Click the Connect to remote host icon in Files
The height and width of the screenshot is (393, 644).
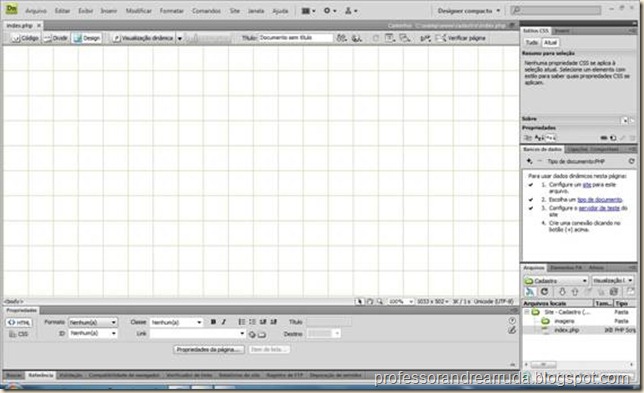coord(530,292)
